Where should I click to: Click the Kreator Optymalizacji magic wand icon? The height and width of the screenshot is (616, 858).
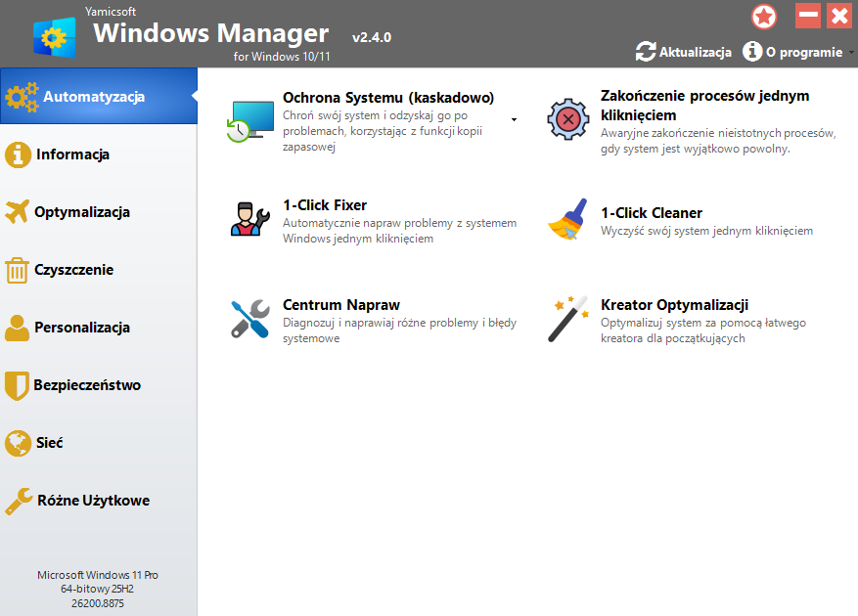pyautogui.click(x=568, y=319)
